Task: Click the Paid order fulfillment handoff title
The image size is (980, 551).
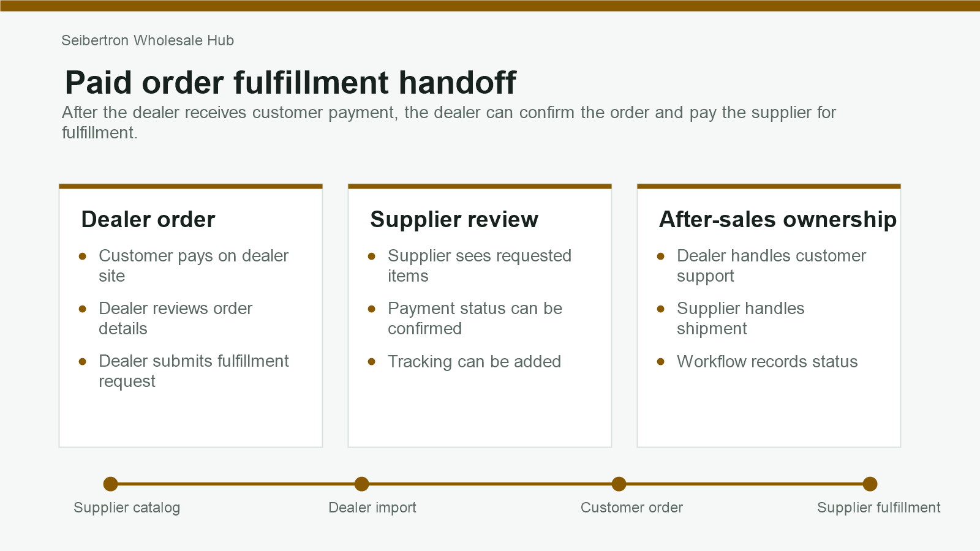Action: click(x=290, y=83)
